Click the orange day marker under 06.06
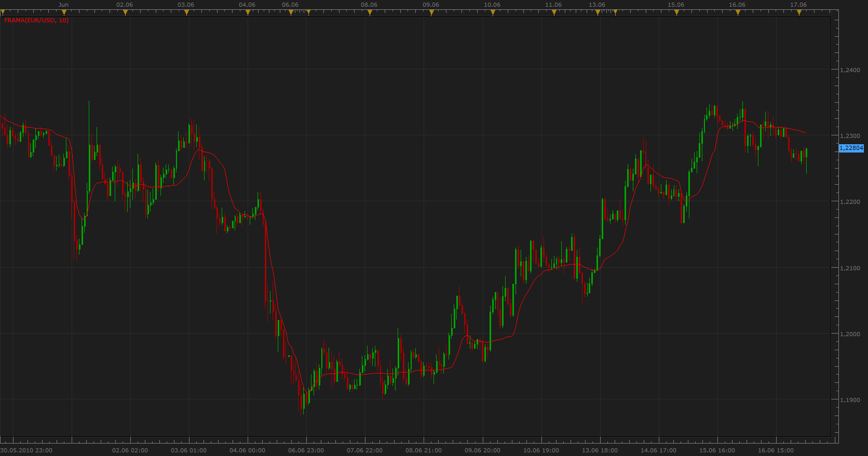 [x=291, y=13]
